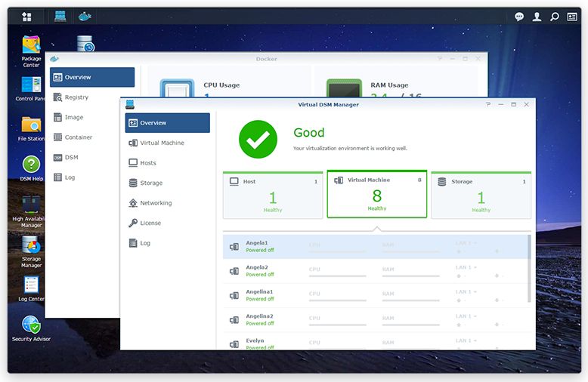The image size is (588, 382).
Task: Open Virtual DSM Manager taskbar icon
Action: pyautogui.click(x=60, y=17)
